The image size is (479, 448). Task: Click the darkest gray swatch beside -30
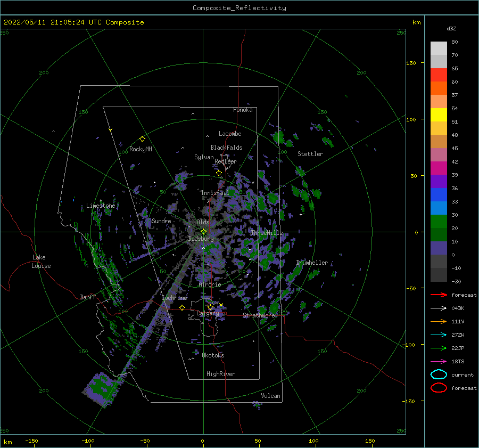point(439,275)
